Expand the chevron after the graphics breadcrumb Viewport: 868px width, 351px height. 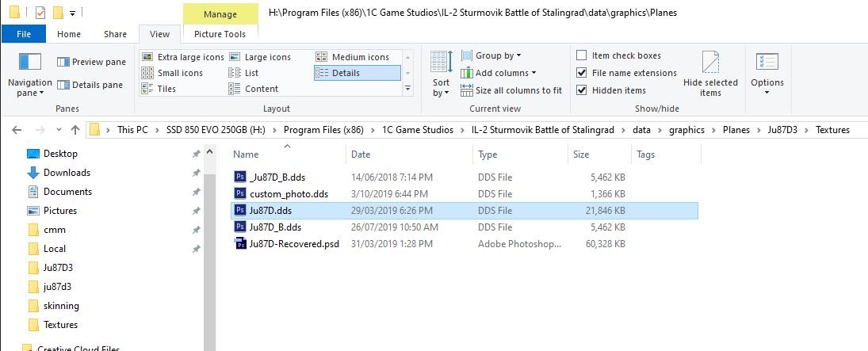[x=713, y=130]
